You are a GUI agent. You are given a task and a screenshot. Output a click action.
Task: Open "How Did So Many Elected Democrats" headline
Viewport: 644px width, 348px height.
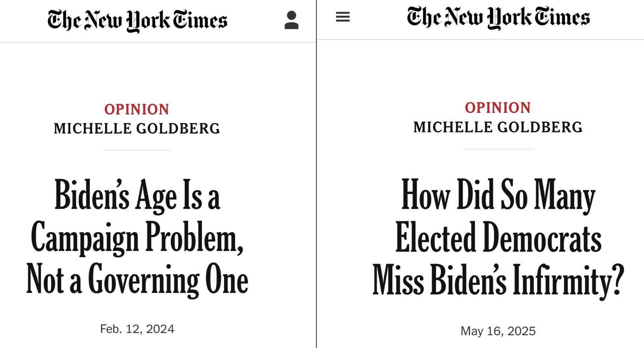pyautogui.click(x=498, y=237)
